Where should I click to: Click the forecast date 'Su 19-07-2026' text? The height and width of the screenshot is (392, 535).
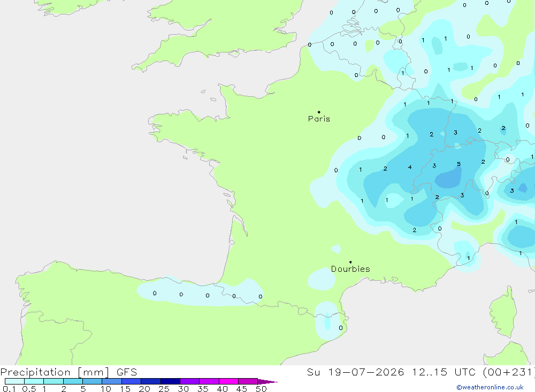[355, 372]
